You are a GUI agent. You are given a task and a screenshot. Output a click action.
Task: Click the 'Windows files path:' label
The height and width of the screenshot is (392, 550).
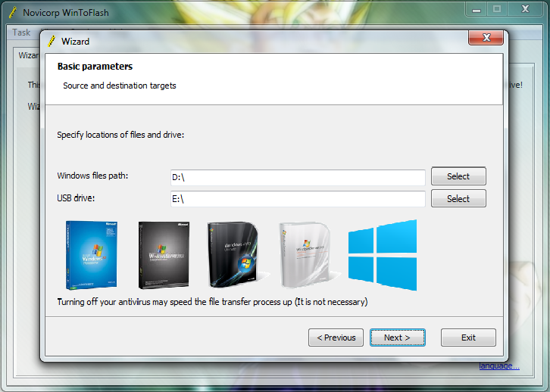[92, 176]
